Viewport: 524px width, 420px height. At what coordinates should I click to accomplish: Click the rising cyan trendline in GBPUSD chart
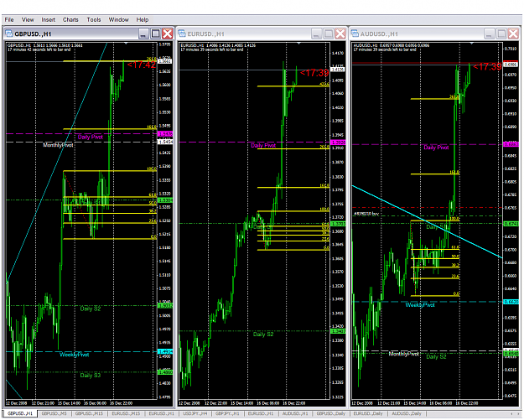[x=57, y=162]
